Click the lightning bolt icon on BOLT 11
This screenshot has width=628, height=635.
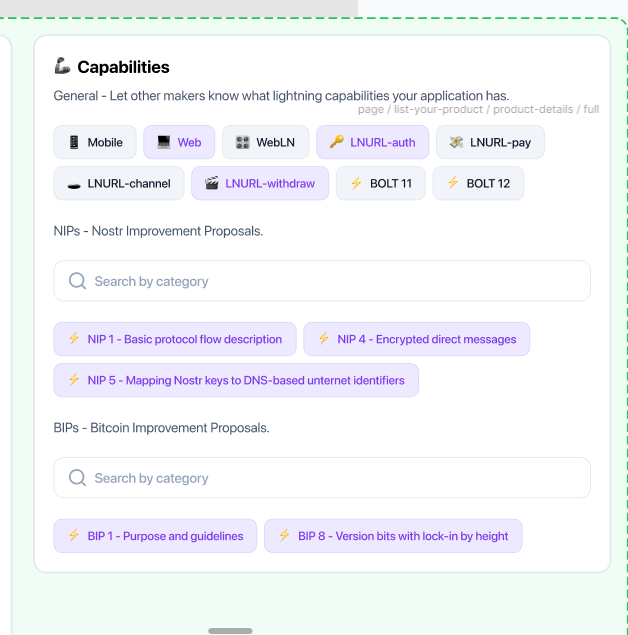356,183
